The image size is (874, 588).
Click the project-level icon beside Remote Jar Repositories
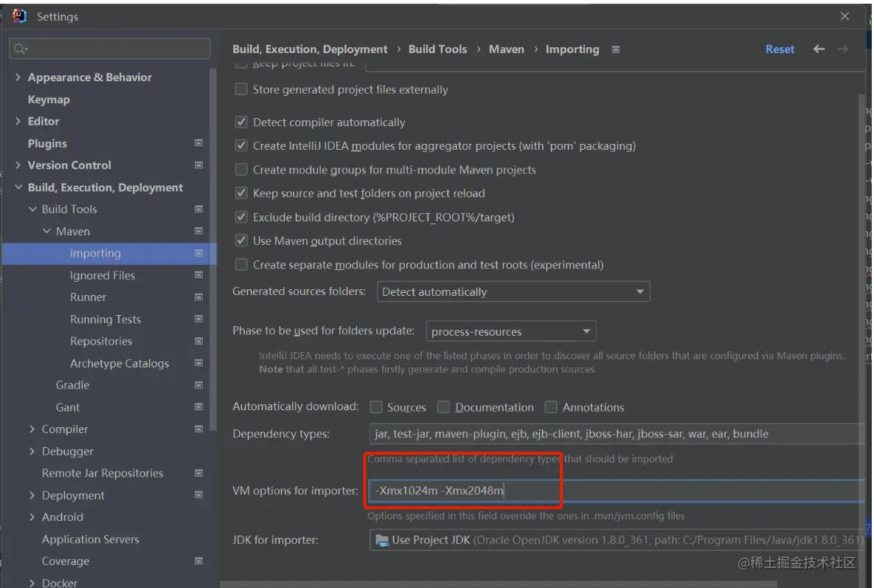(198, 473)
